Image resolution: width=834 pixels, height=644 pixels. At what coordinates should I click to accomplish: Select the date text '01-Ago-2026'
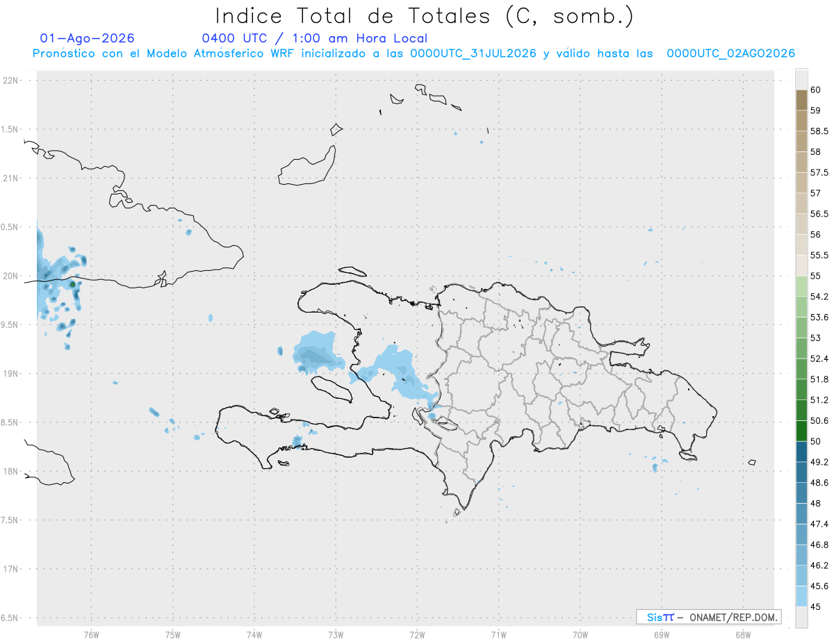pos(88,38)
